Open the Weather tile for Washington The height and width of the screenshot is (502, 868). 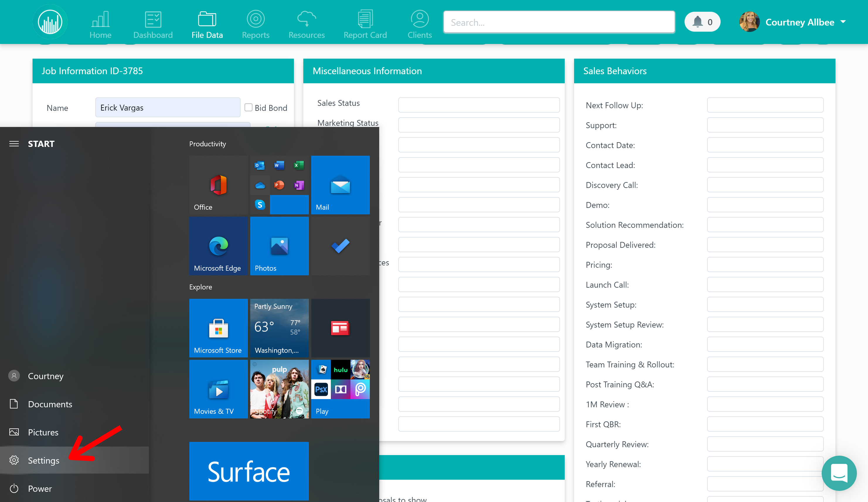[x=279, y=328]
